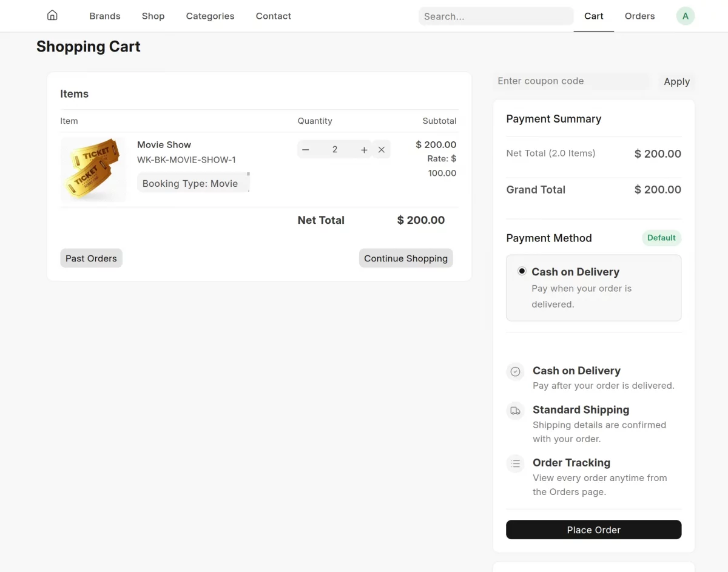Click the quantity value 2 field
This screenshot has height=572, width=728.
pos(335,150)
